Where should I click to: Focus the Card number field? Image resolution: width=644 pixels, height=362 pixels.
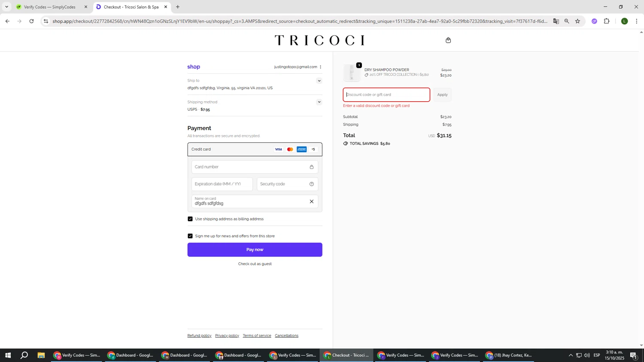coord(255,167)
